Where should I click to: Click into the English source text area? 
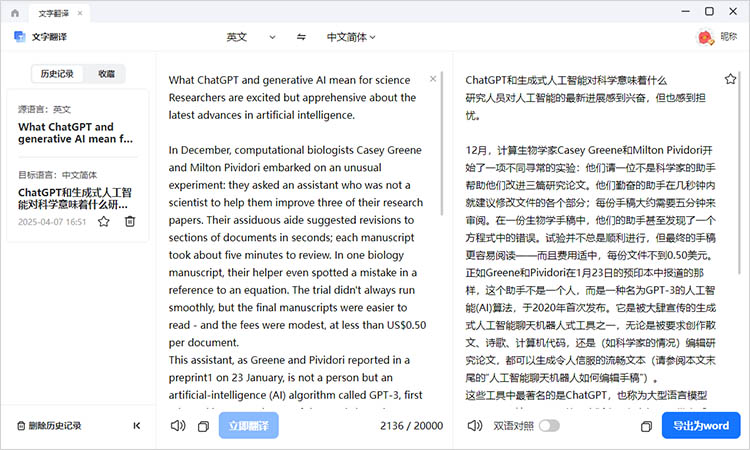(297, 239)
